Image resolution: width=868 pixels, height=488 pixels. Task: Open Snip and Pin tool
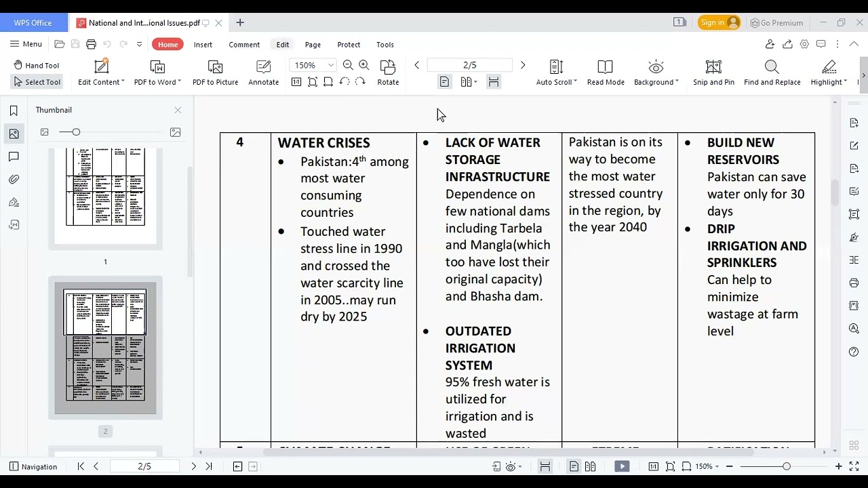click(x=713, y=73)
